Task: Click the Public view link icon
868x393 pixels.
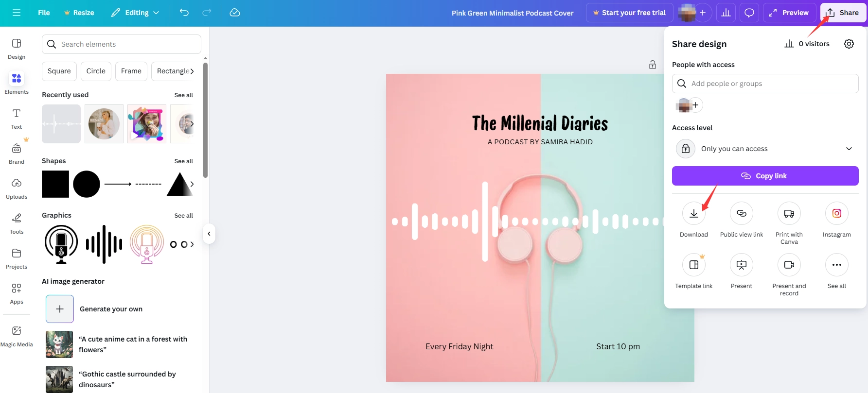Action: pyautogui.click(x=742, y=213)
